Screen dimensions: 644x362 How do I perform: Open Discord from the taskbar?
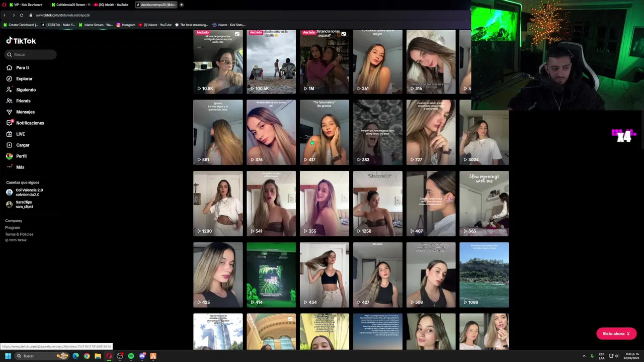[142, 356]
